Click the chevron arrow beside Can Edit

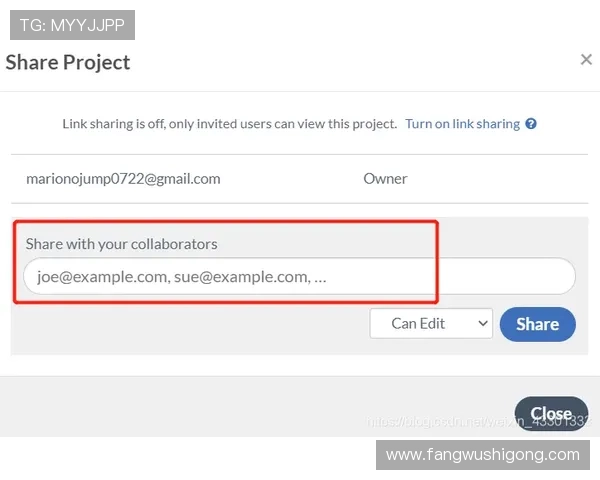tap(483, 323)
